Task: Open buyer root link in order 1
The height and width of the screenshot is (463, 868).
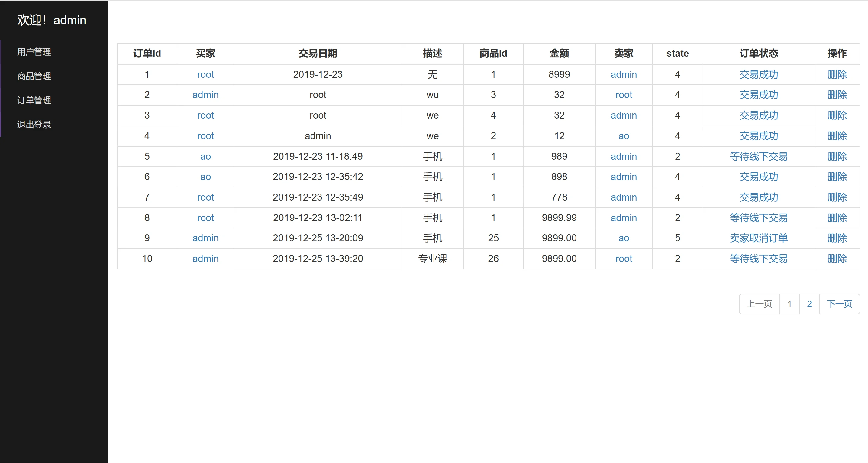Action: pos(205,74)
